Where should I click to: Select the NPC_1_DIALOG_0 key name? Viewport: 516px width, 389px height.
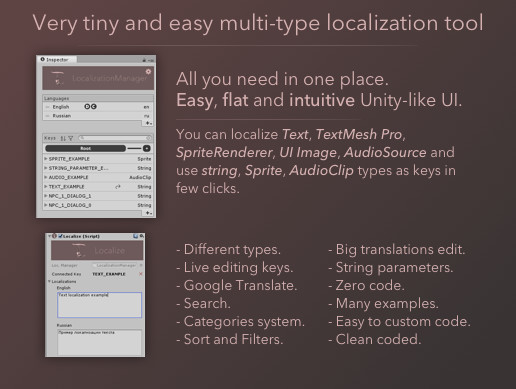click(x=70, y=205)
